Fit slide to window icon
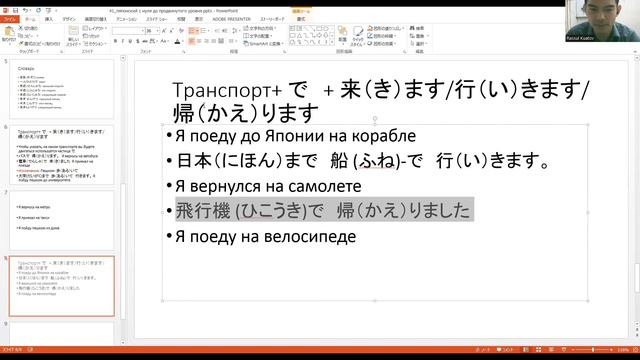Viewport: 640px width, 360px height. click(x=636, y=350)
